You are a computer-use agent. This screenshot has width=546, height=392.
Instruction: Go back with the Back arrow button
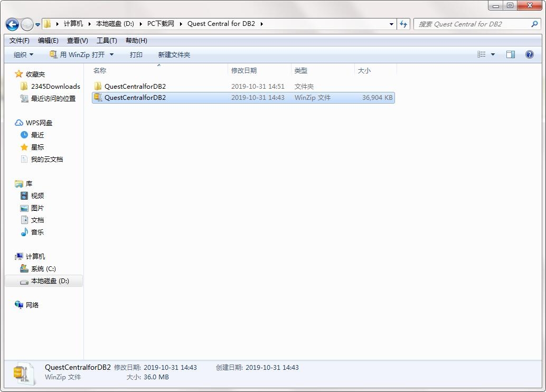tap(12, 24)
